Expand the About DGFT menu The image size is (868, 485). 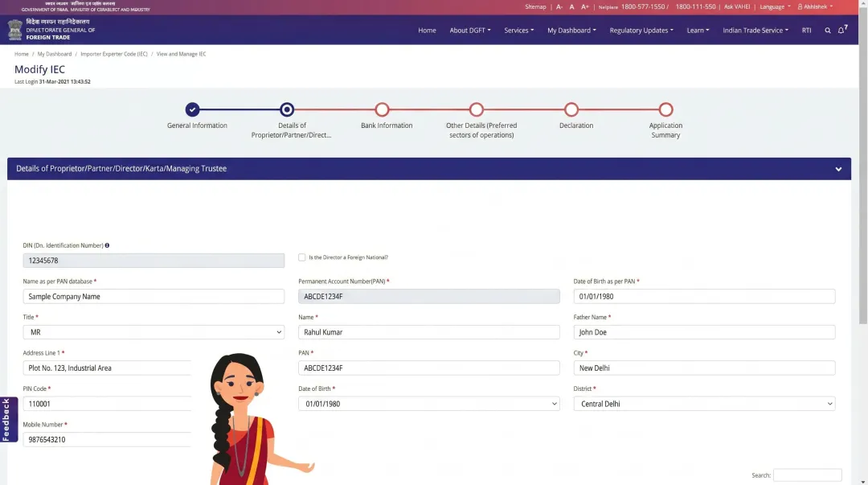pos(470,31)
